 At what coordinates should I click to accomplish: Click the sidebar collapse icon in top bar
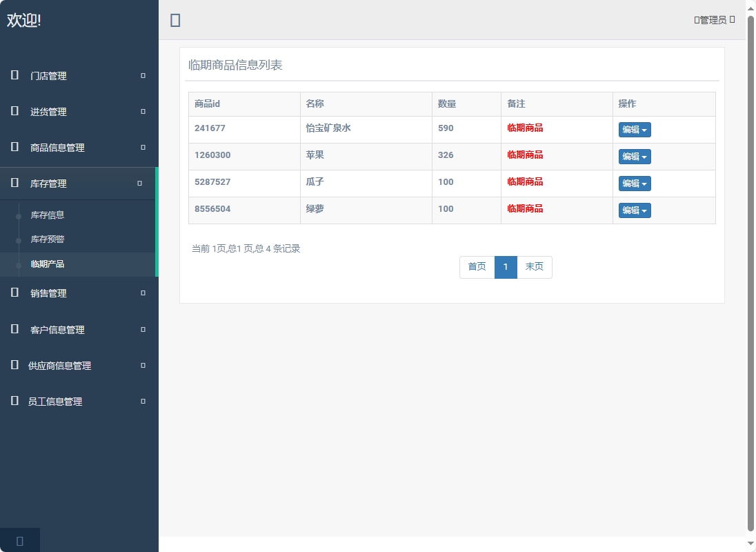[x=175, y=20]
